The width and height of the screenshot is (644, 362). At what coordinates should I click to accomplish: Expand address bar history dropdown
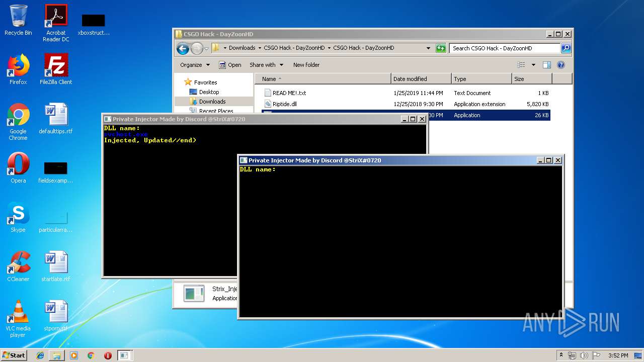tap(428, 48)
